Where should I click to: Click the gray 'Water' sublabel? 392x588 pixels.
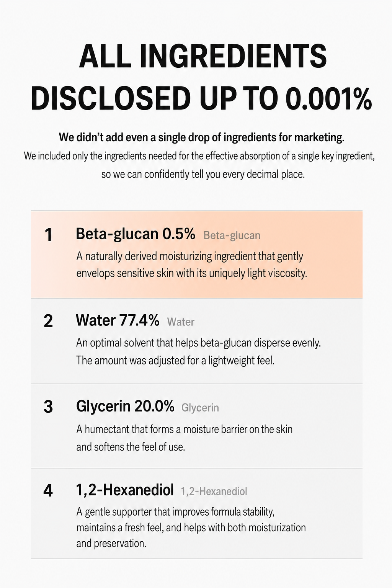pos(181,322)
